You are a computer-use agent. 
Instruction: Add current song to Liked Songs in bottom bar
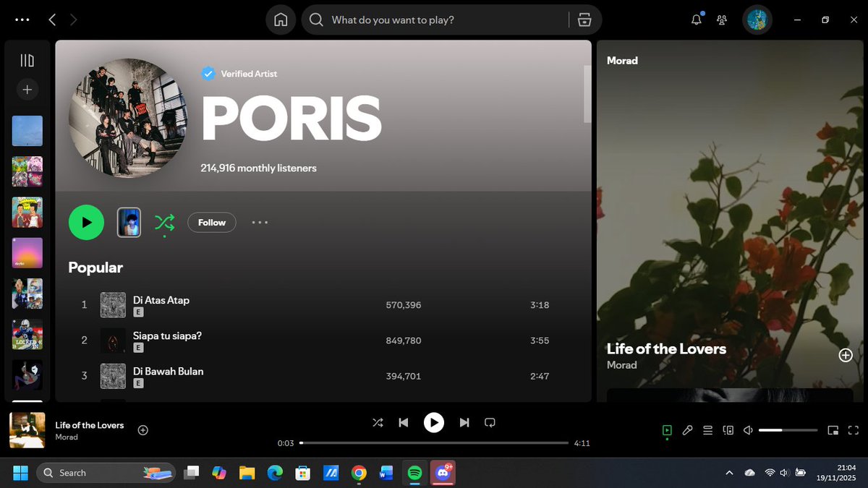(143, 430)
